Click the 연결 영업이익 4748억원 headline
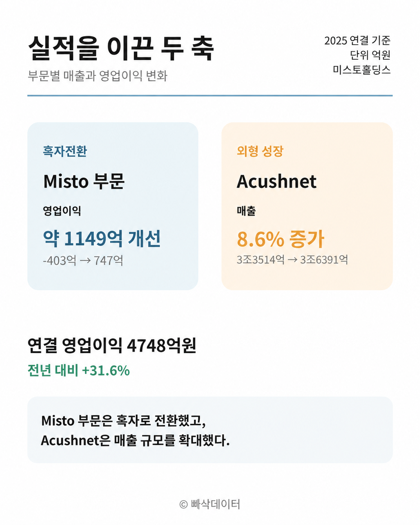Screen dimensions: 420x525 [112, 345]
